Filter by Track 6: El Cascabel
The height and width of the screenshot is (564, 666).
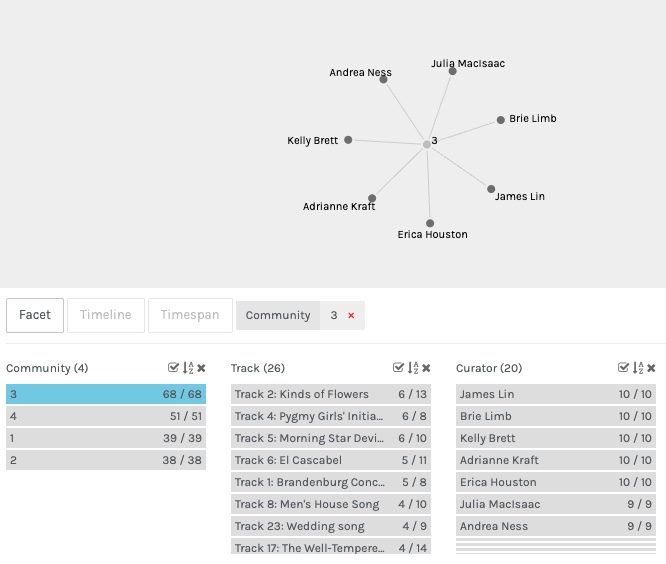pyautogui.click(x=331, y=460)
